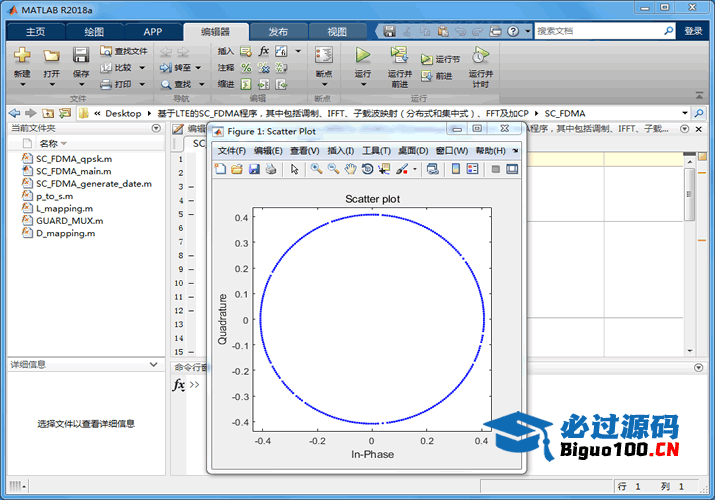This screenshot has width=715, height=500.
Task: Activate the Pan hand tool in figure
Action: click(x=350, y=170)
